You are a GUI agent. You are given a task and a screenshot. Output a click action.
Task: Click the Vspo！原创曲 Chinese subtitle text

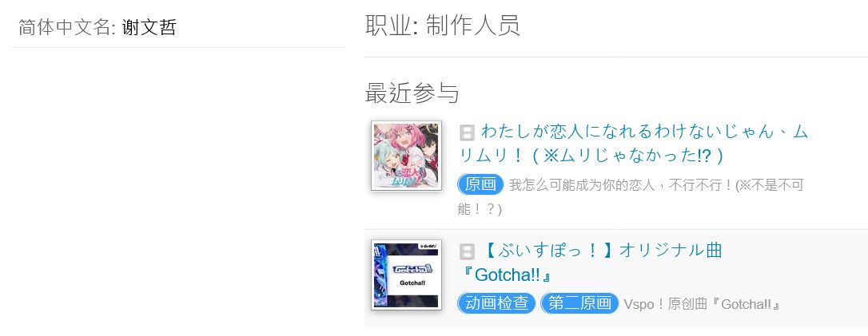click(x=702, y=304)
